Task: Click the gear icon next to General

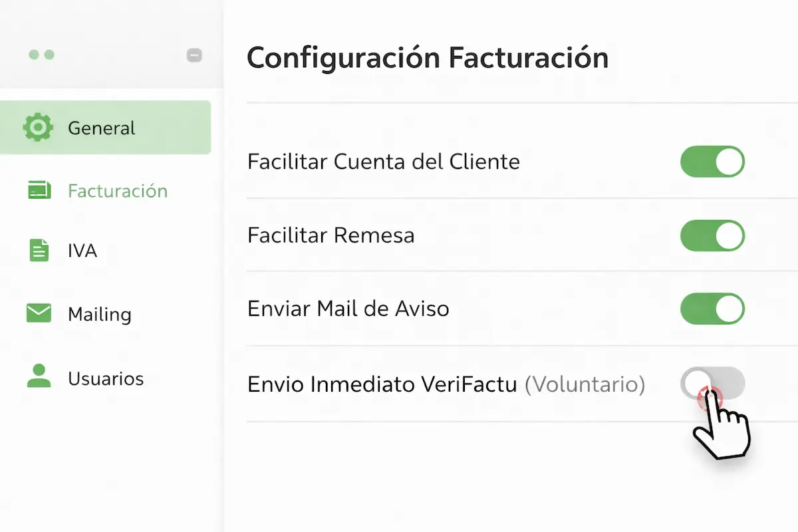Action: coord(38,127)
